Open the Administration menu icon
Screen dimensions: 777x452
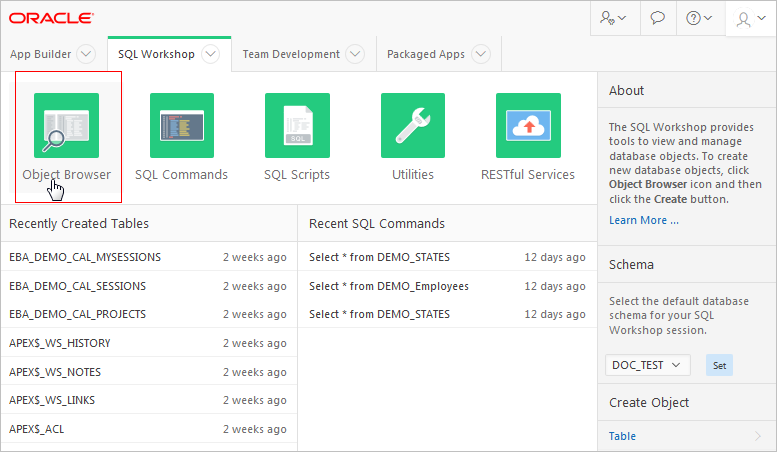613,18
